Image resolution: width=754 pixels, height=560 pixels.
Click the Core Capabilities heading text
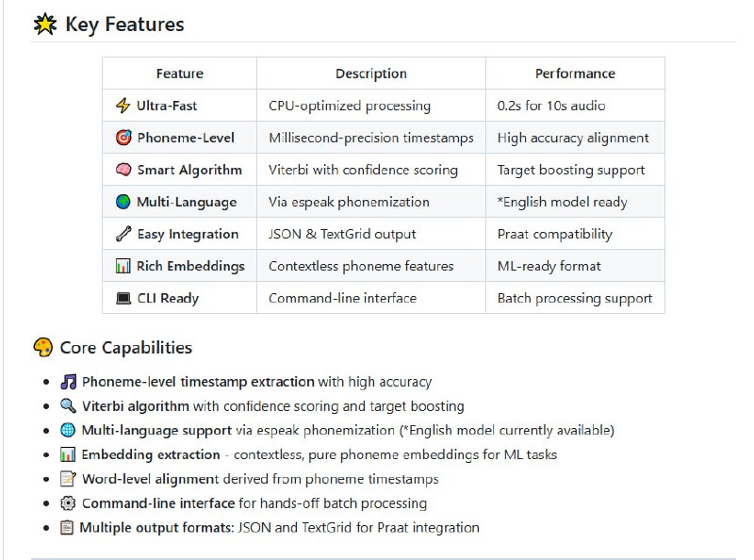125,348
